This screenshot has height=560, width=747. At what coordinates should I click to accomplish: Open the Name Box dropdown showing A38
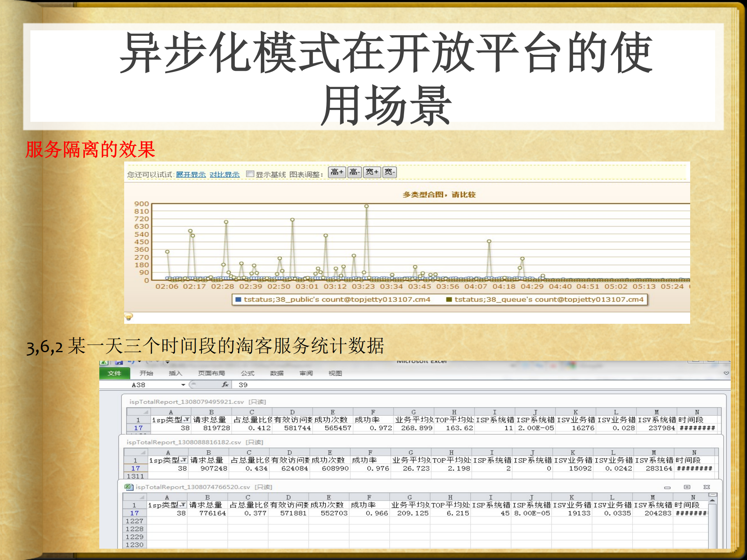point(183,384)
